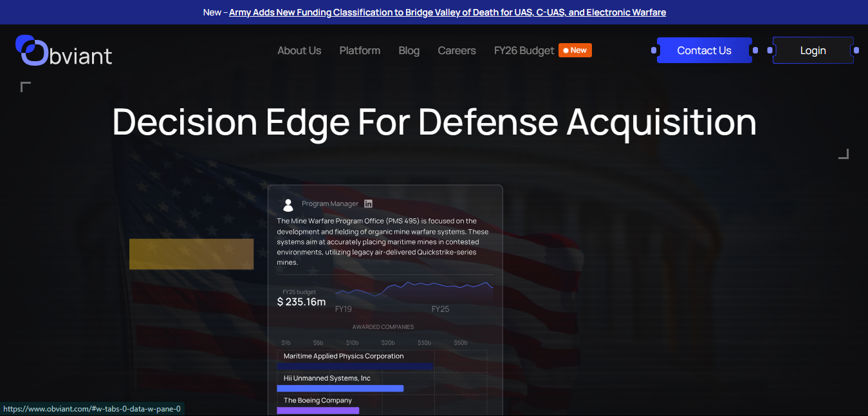Click the Login button
This screenshot has width=868, height=416.
[813, 50]
